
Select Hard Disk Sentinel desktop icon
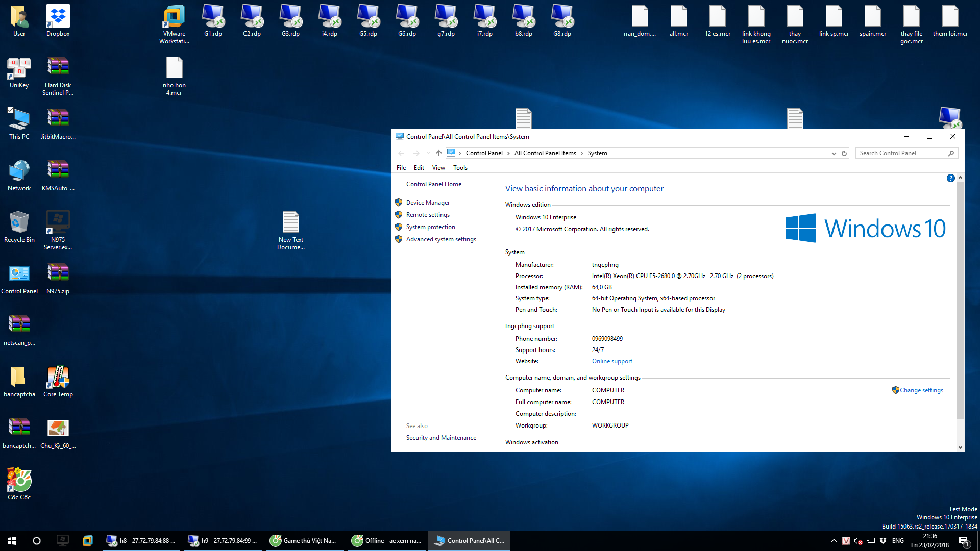point(58,76)
